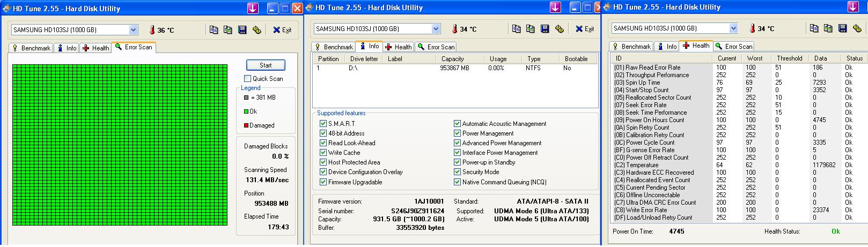Open Options tools icon in Info window

(x=560, y=29)
